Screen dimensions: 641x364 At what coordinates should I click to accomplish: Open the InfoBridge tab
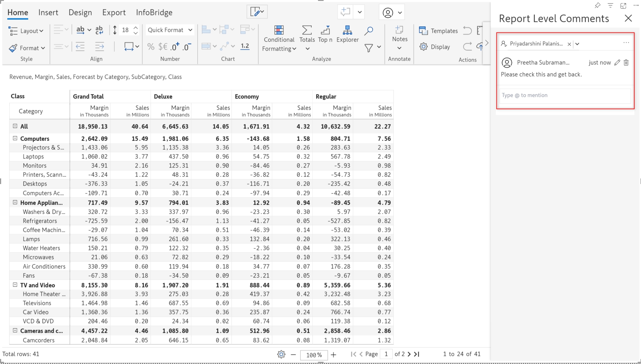(x=154, y=12)
